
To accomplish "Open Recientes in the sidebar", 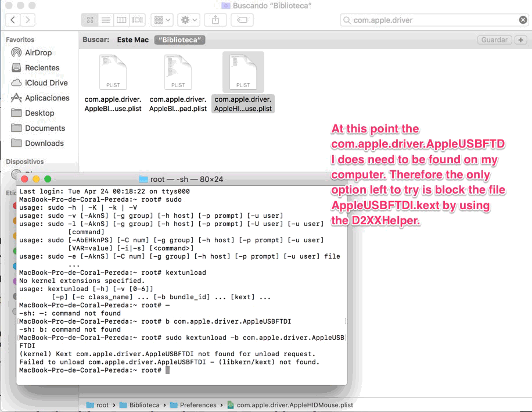I will (42, 67).
